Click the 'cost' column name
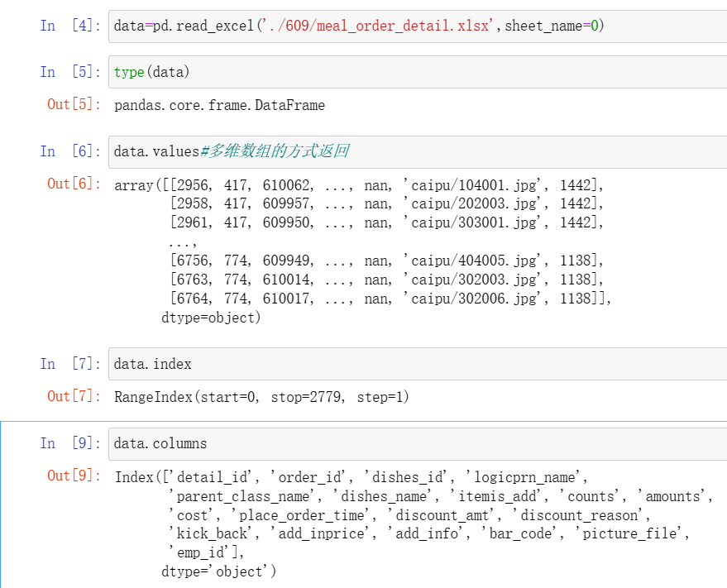 pyautogui.click(x=192, y=515)
